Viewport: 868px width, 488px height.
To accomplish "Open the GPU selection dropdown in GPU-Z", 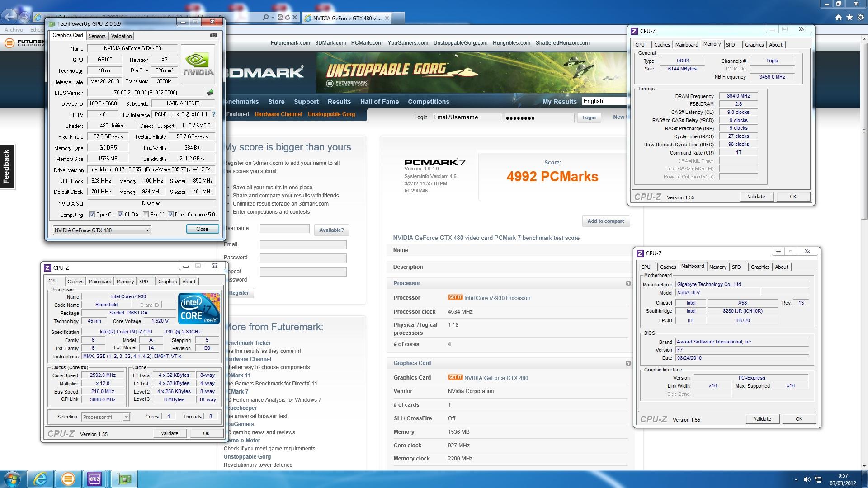I will pos(102,230).
